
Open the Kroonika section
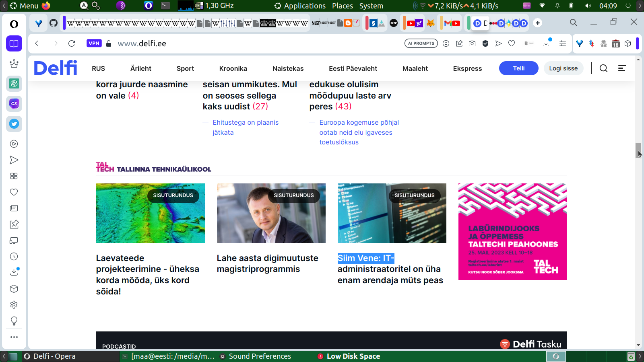click(x=233, y=68)
